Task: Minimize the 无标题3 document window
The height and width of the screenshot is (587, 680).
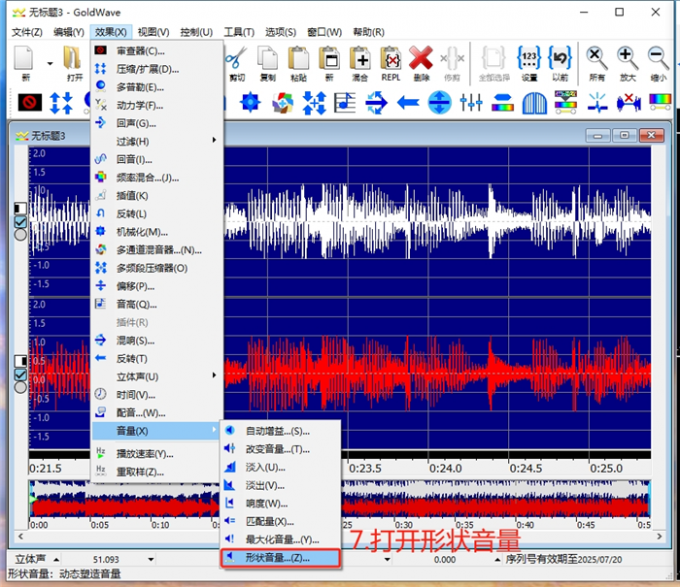Action: pyautogui.click(x=598, y=136)
